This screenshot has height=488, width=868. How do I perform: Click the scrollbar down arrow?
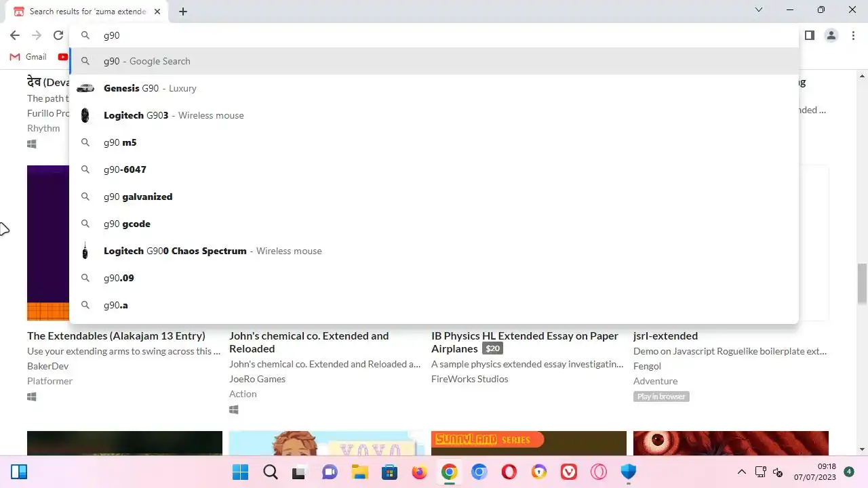[x=862, y=449]
